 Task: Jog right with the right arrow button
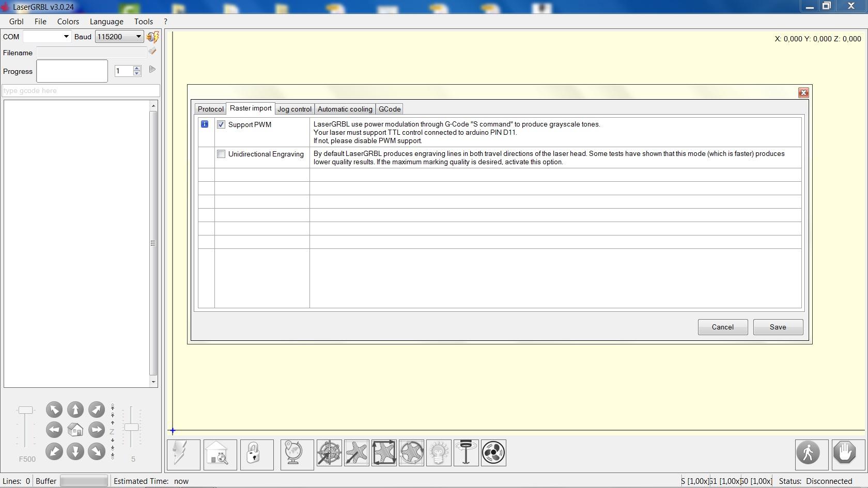point(96,430)
